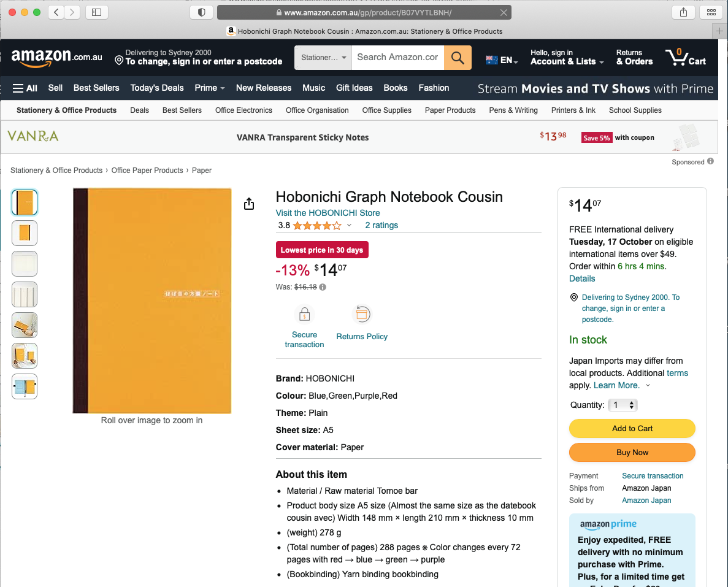Click the share icon beside product image
The image size is (728, 587).
[x=249, y=204]
